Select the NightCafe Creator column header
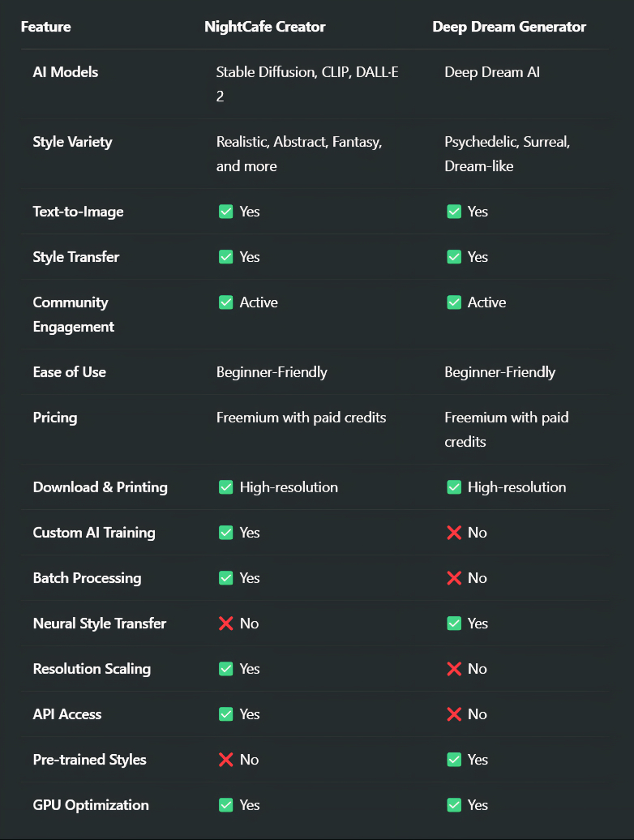 coord(265,27)
